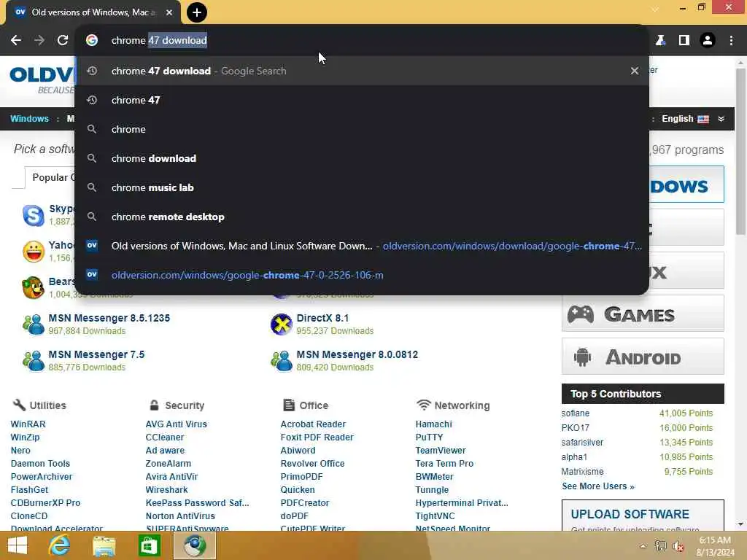The width and height of the screenshot is (747, 560).
Task: Choose 'chrome music lab' suggestion
Action: pyautogui.click(x=362, y=187)
